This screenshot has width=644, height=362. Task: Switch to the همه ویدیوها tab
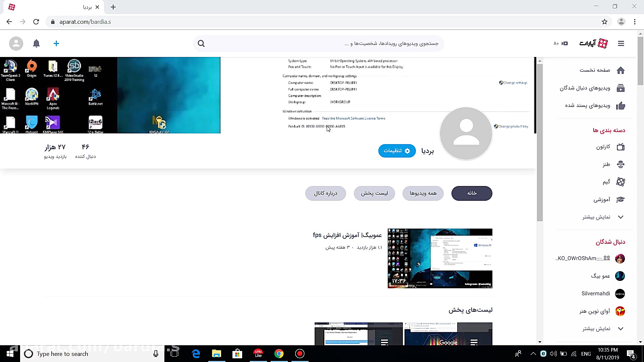423,193
